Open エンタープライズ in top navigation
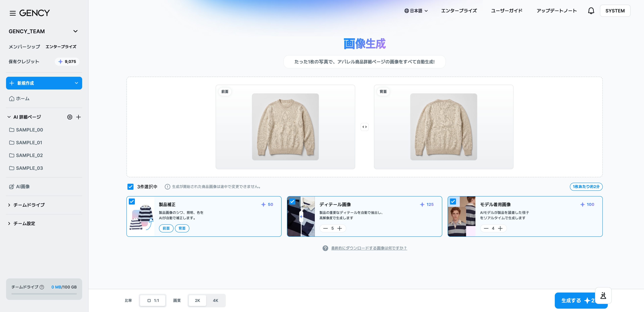This screenshot has width=644, height=312. tap(459, 11)
